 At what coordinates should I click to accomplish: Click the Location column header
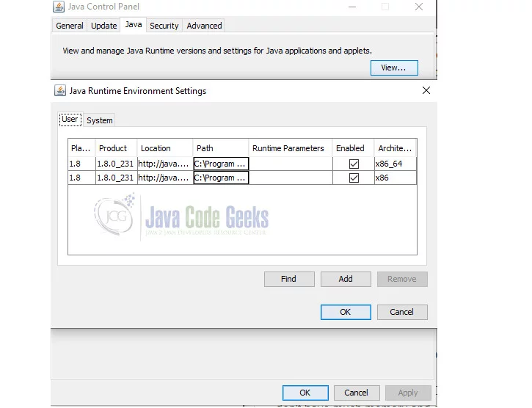165,148
